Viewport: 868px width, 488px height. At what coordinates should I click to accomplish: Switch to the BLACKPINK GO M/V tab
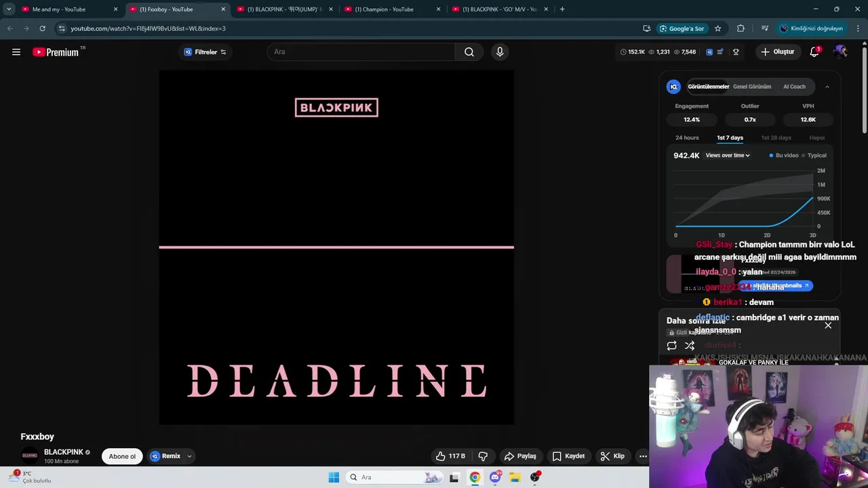tap(500, 9)
